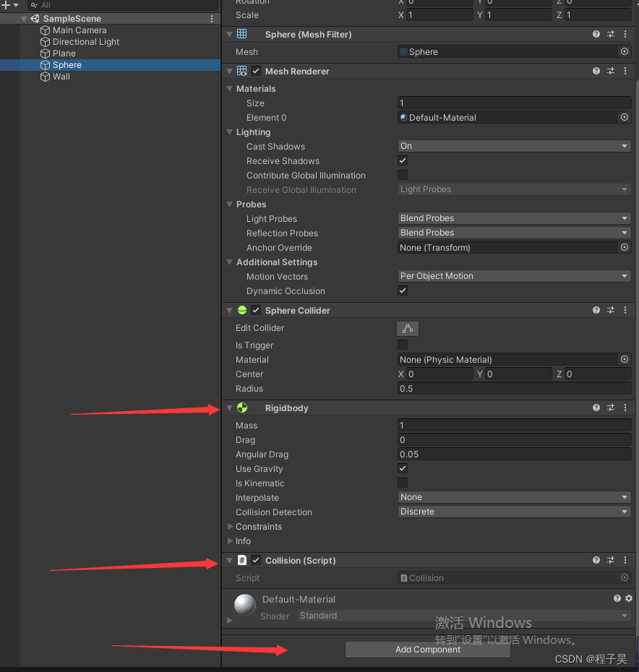
Task: Open the Hierarchy create plus menu
Action: pyautogui.click(x=9, y=5)
